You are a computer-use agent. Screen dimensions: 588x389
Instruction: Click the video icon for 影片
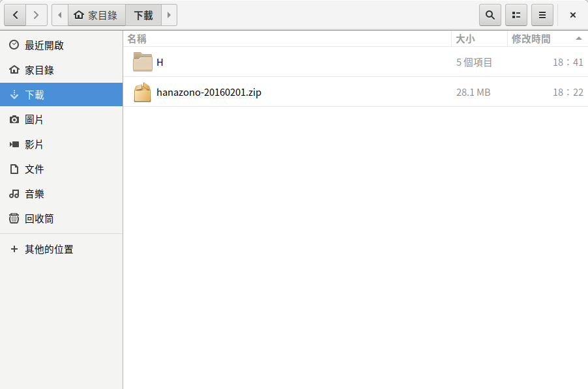(14, 145)
